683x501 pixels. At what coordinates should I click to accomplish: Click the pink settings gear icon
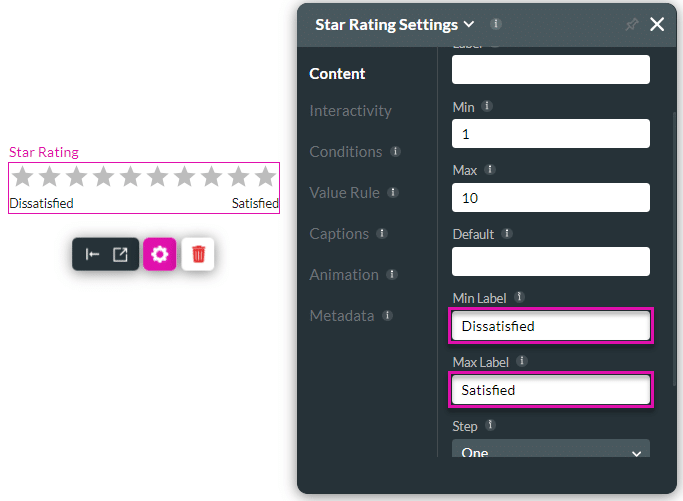coord(159,254)
